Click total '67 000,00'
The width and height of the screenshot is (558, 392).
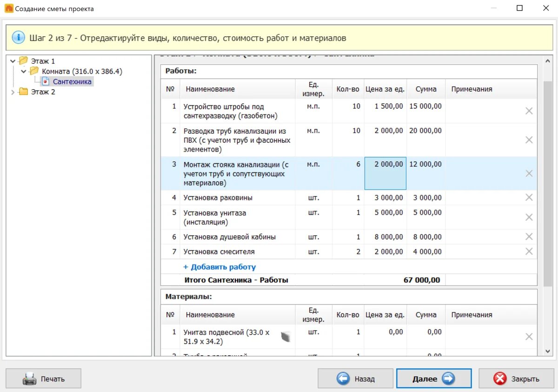coord(422,280)
